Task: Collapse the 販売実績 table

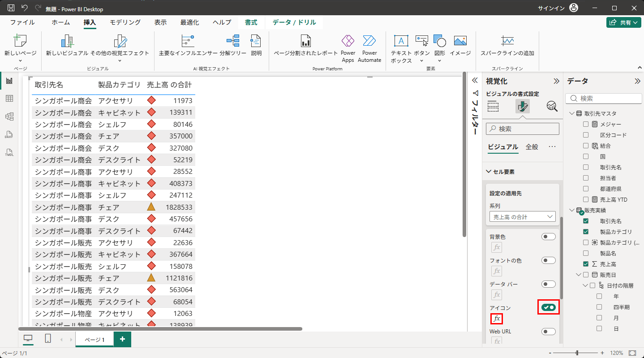Action: 572,210
